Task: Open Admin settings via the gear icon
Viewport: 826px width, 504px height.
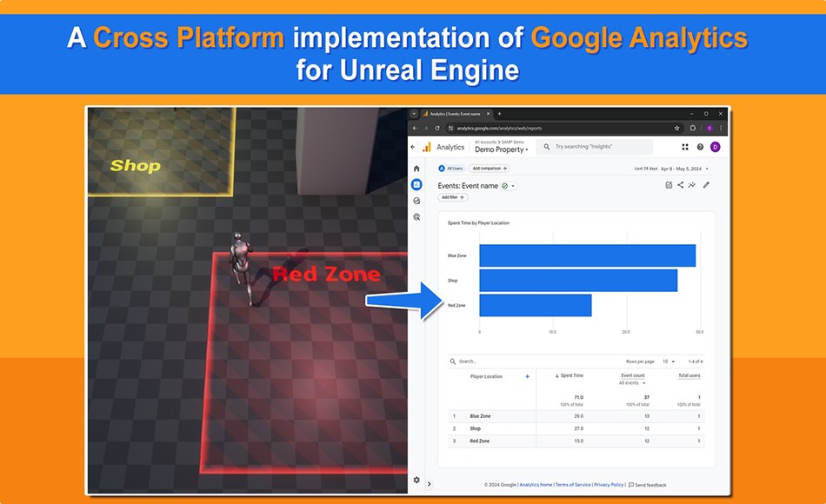Action: coord(416,480)
